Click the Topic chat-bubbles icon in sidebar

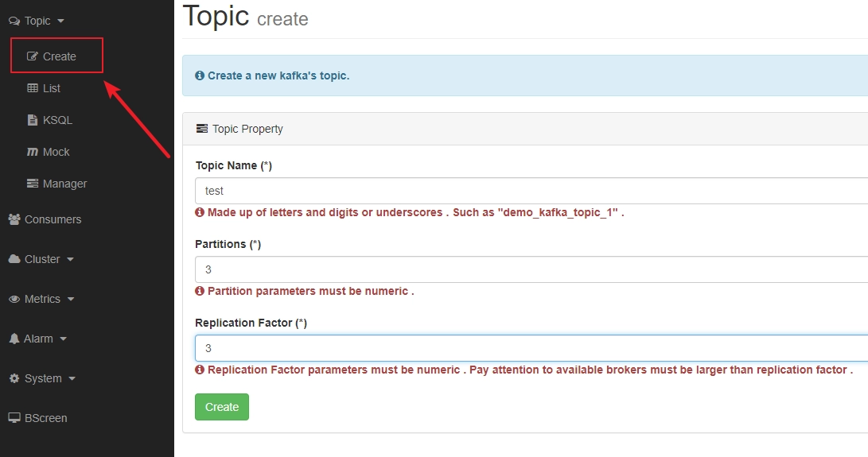[x=14, y=21]
